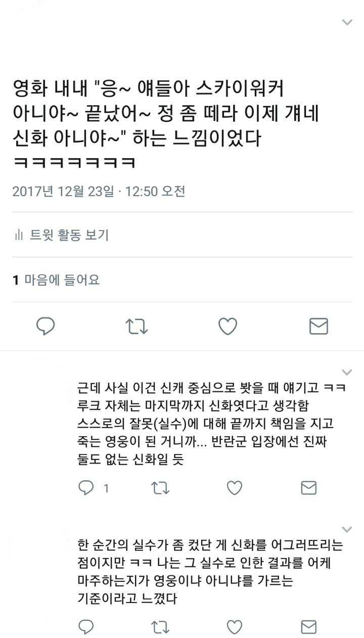The width and height of the screenshot is (364, 638).
Task: Like the second reply tweet
Action: pyautogui.click(x=234, y=627)
